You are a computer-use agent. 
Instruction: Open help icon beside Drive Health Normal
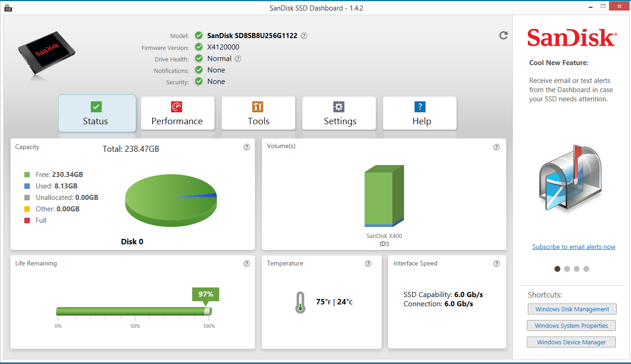coord(238,59)
